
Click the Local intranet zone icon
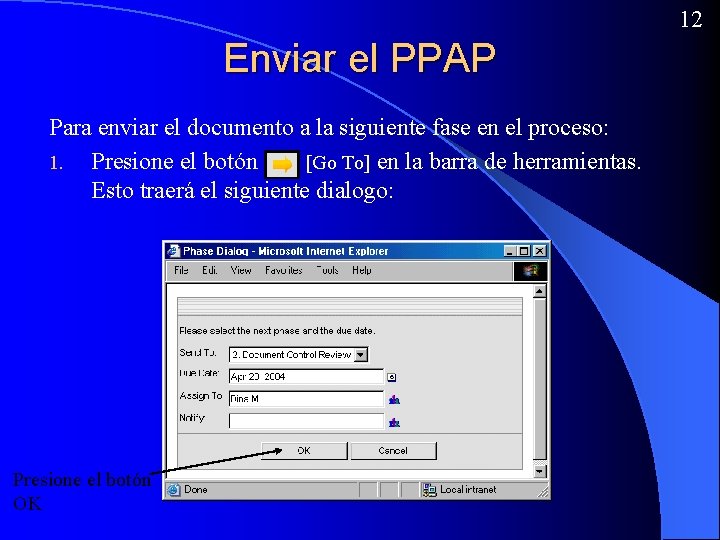429,490
